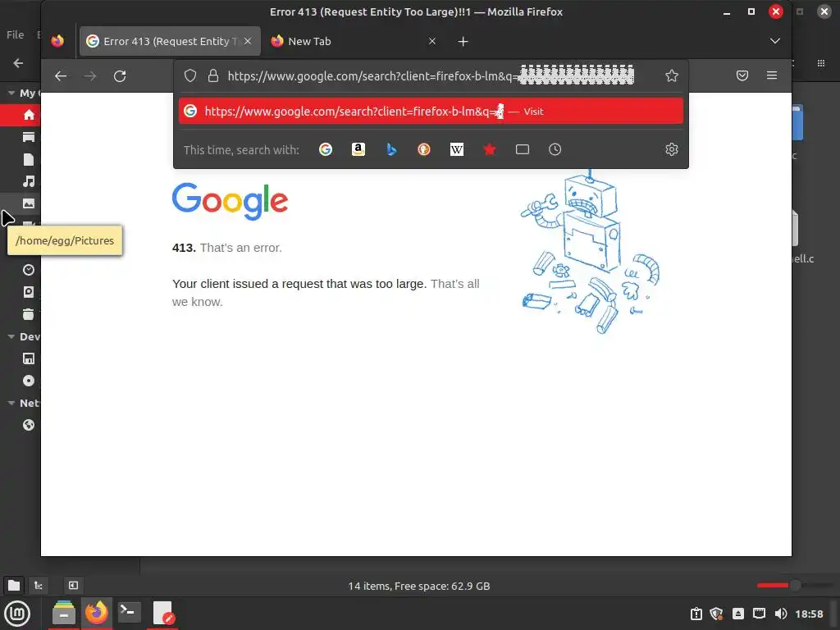Switch file manager to compact view
This screenshot has width=840, height=630.
click(820, 63)
